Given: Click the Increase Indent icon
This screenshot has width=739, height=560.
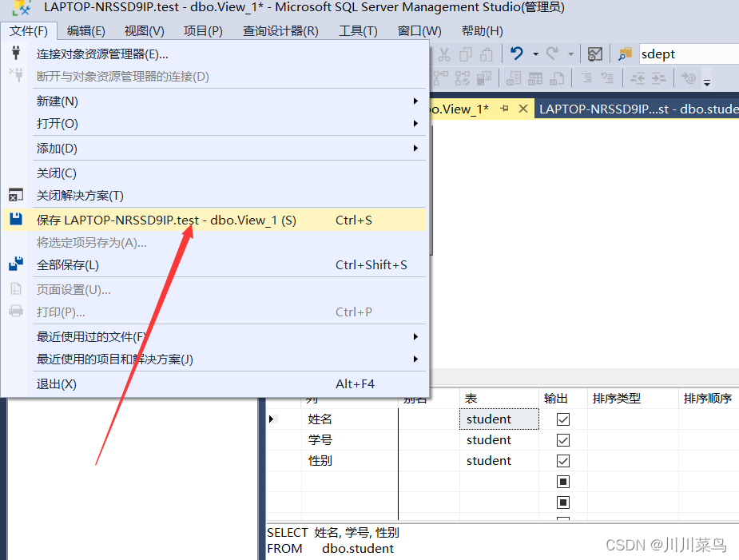Looking at the screenshot, I should 659,78.
